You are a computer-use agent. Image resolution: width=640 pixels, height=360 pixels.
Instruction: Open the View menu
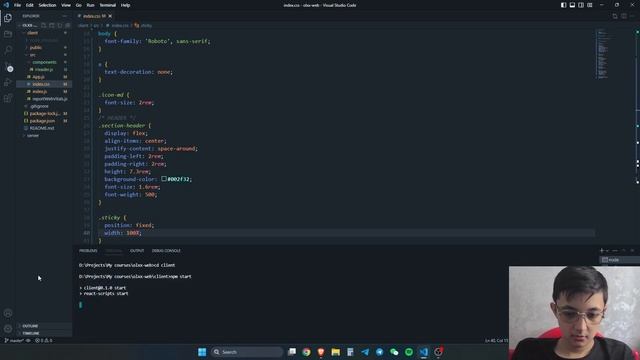[x=66, y=5]
